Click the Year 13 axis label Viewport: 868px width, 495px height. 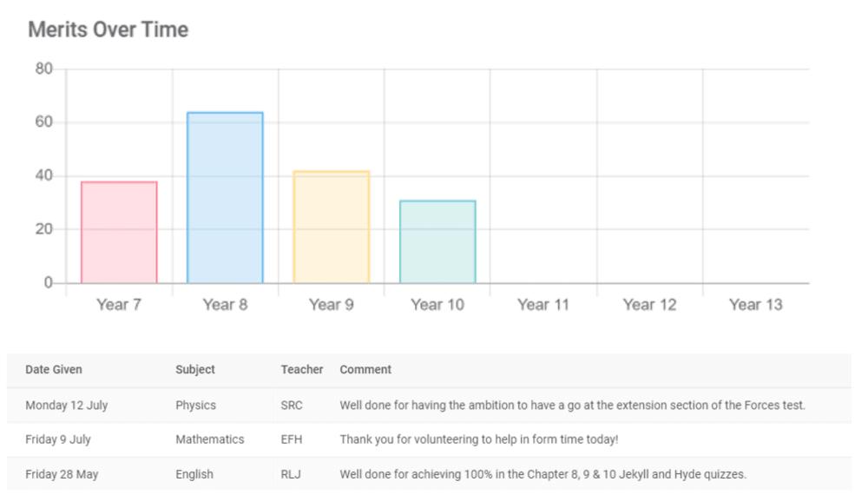756,305
